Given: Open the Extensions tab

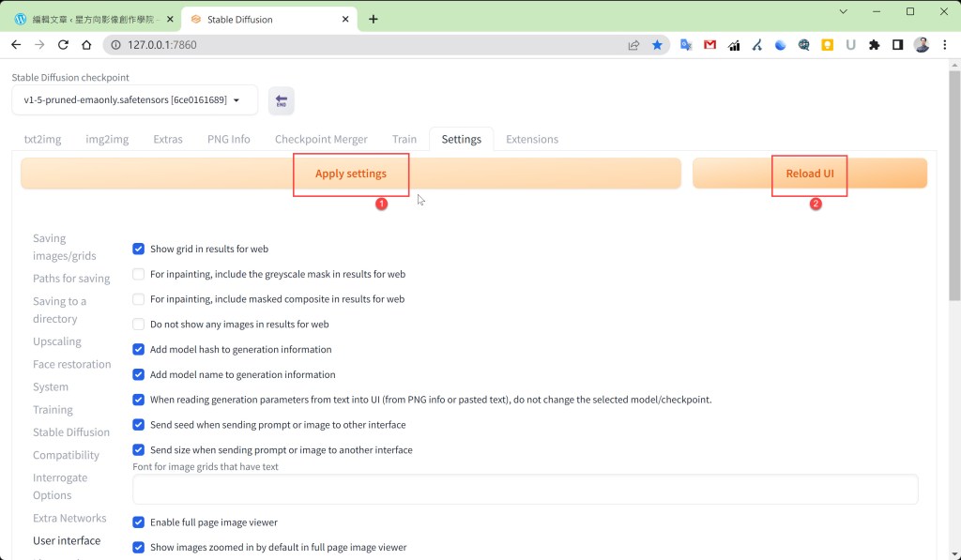Looking at the screenshot, I should tap(531, 139).
